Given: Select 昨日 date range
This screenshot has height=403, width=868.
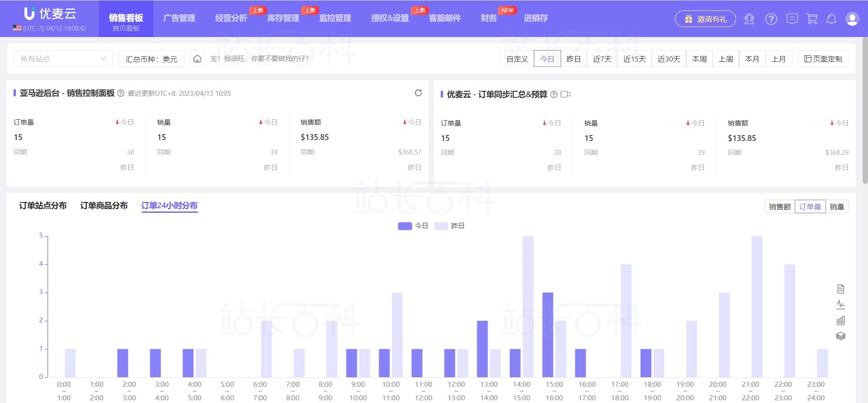Looking at the screenshot, I should (574, 59).
